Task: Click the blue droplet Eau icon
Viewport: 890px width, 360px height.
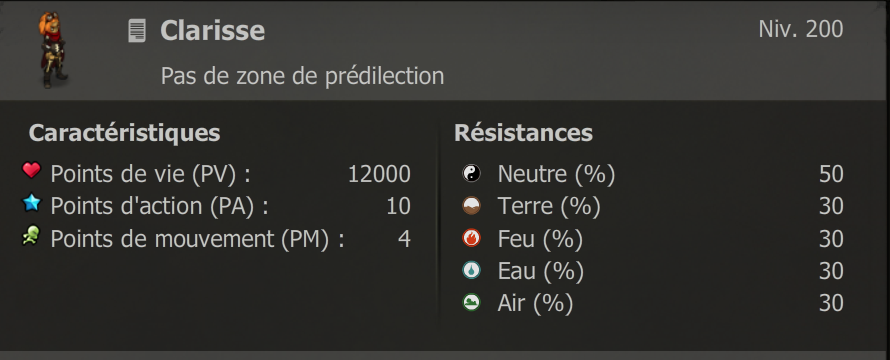Action: [471, 270]
